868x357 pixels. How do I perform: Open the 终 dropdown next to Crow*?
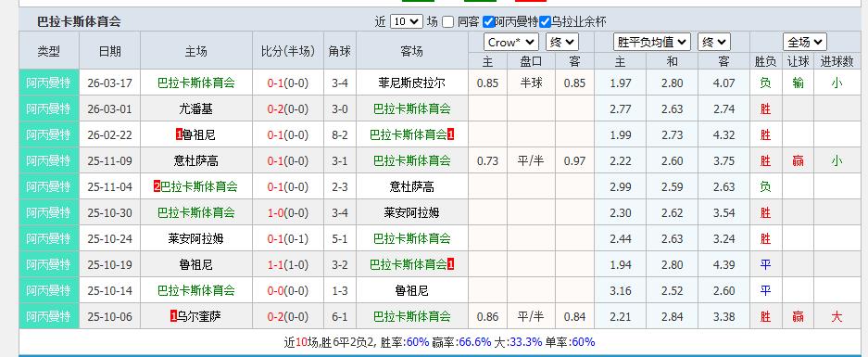(562, 42)
